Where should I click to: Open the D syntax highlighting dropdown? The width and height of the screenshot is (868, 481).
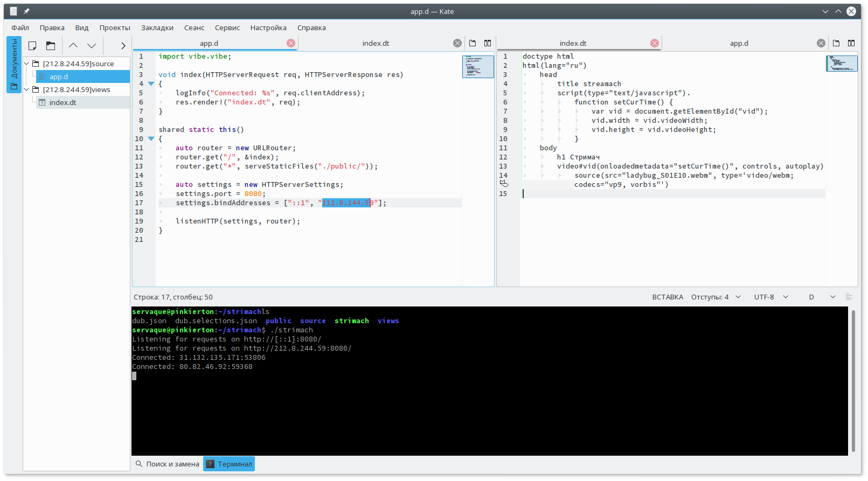tap(822, 297)
